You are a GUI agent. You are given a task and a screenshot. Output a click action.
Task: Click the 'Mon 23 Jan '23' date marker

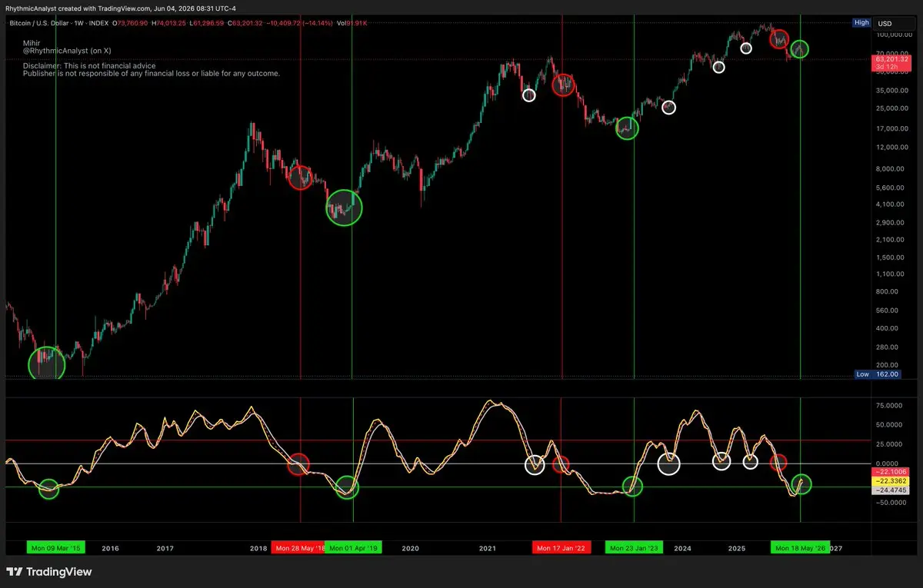coord(633,548)
